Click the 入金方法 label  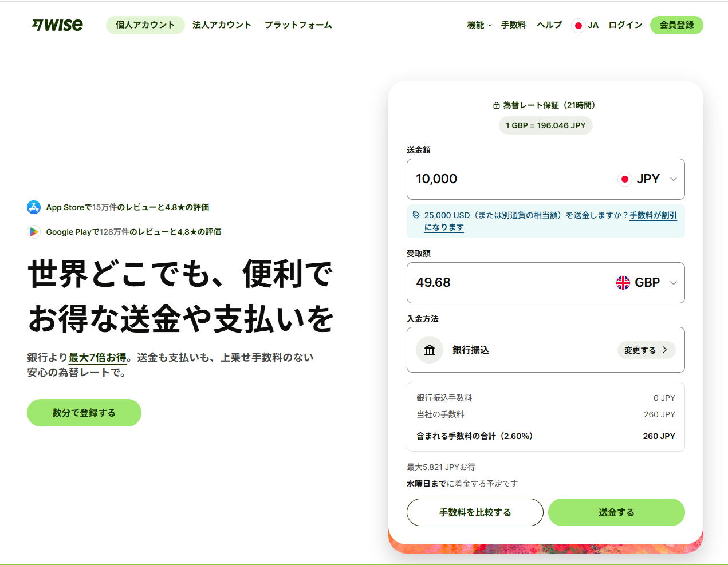point(423,319)
